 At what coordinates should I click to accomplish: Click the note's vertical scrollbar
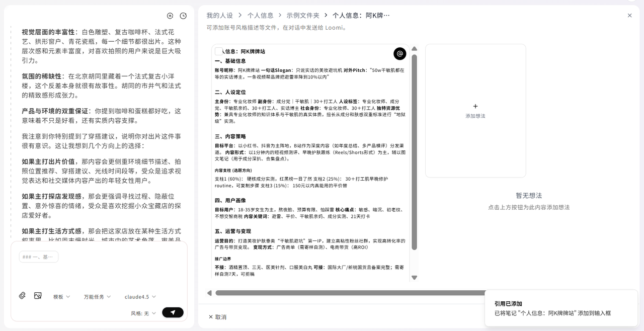[415, 151]
